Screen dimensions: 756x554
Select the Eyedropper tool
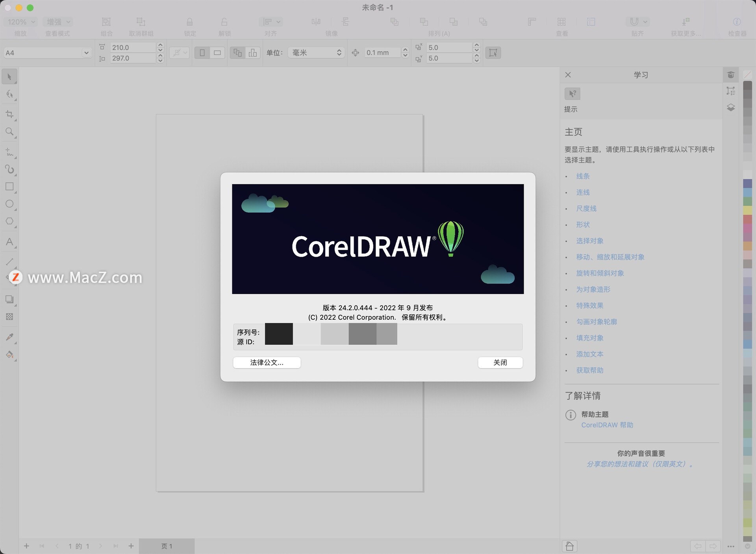pyautogui.click(x=9, y=337)
